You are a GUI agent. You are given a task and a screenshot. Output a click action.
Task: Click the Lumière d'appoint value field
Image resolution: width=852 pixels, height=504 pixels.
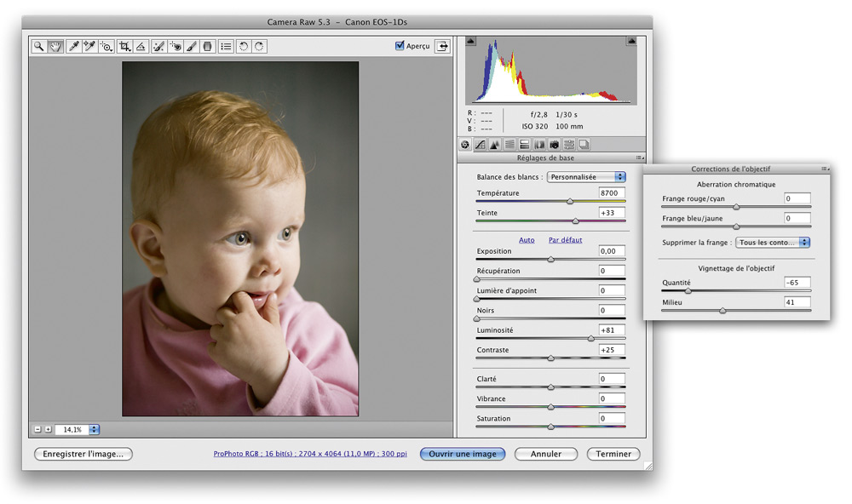[x=612, y=290]
